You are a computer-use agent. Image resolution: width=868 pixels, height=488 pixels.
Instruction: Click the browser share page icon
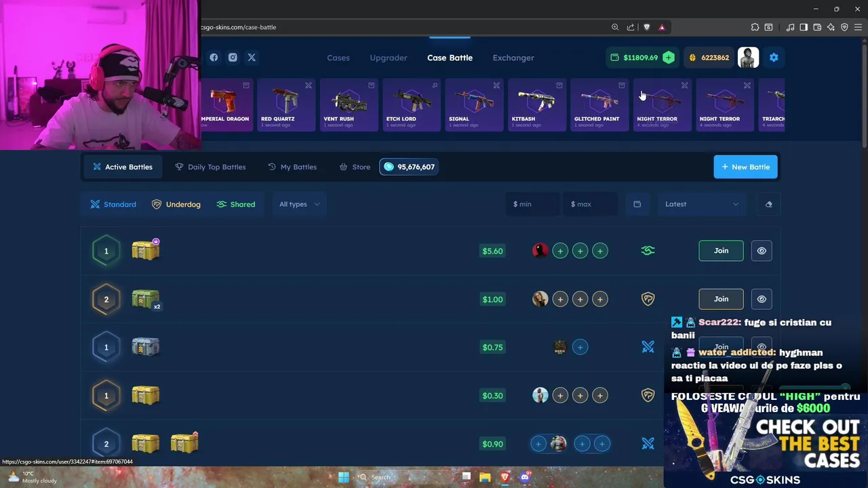click(x=631, y=27)
